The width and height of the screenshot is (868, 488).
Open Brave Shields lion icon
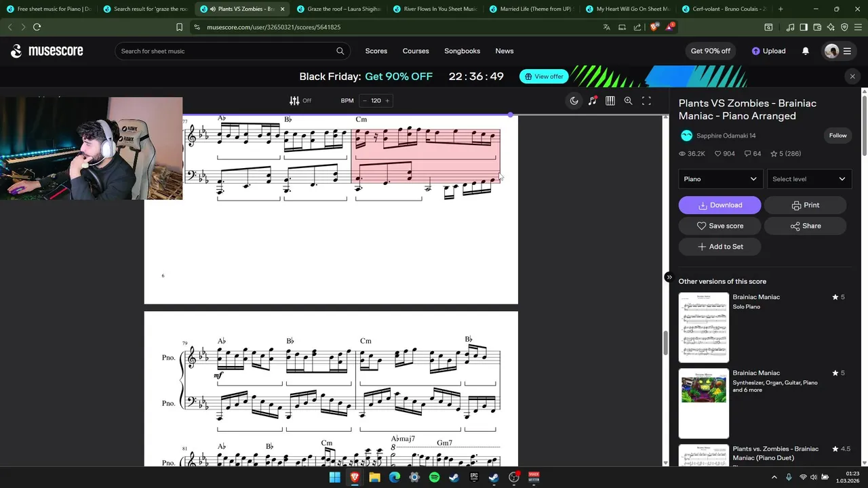click(x=654, y=27)
